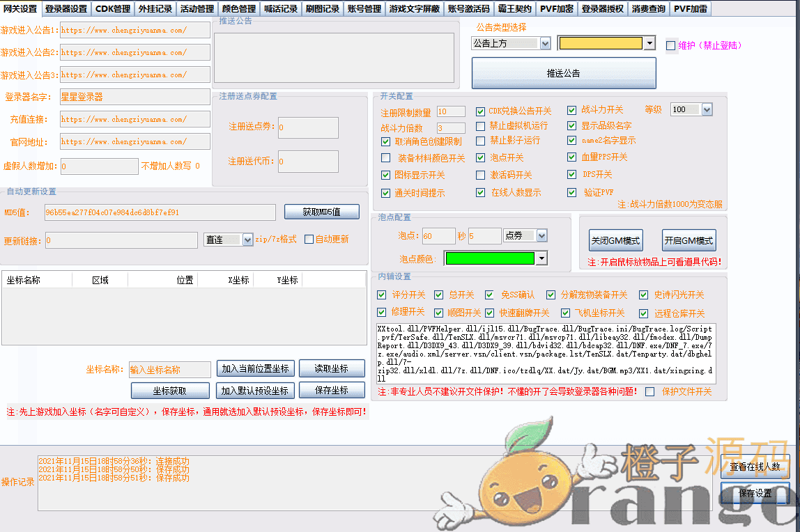Click the 关闭GM模式 button
This screenshot has height=532, width=800.
pyautogui.click(x=615, y=241)
